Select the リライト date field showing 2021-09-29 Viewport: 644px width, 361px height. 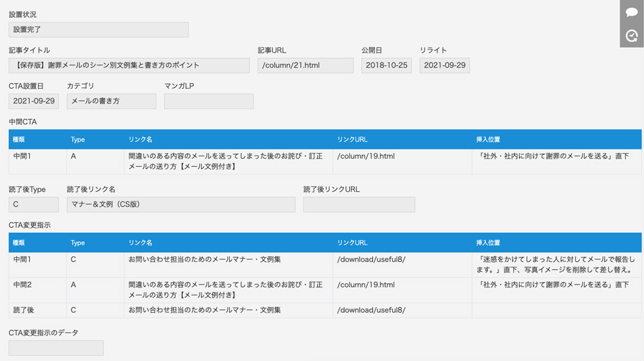(x=444, y=65)
